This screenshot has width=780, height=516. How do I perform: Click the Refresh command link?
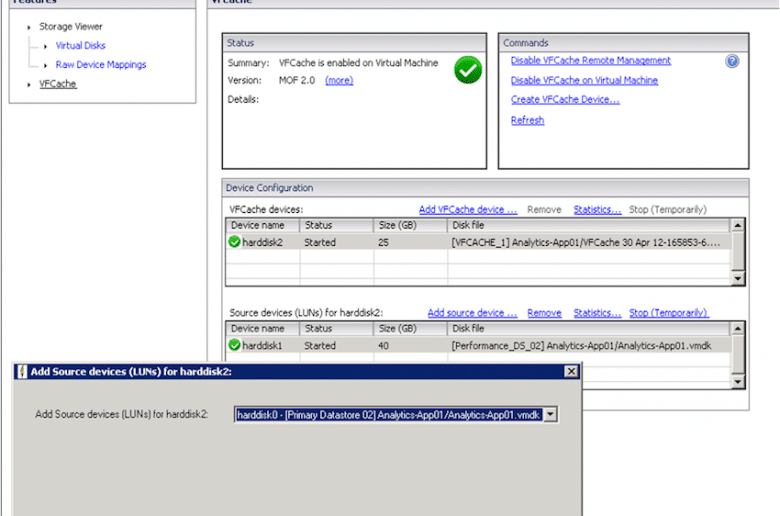[527, 120]
